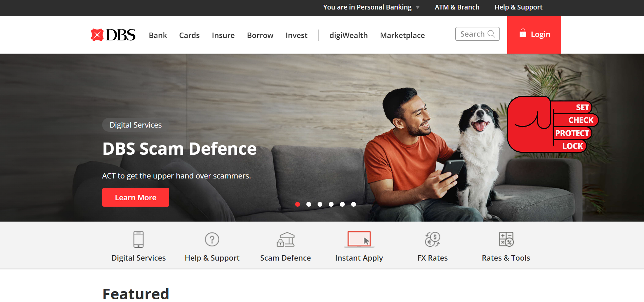Select the first red carousel dot

click(298, 204)
